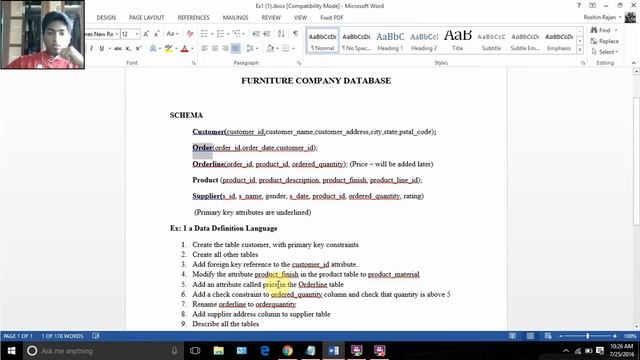Switch to Read Mode view

[x=512, y=336]
